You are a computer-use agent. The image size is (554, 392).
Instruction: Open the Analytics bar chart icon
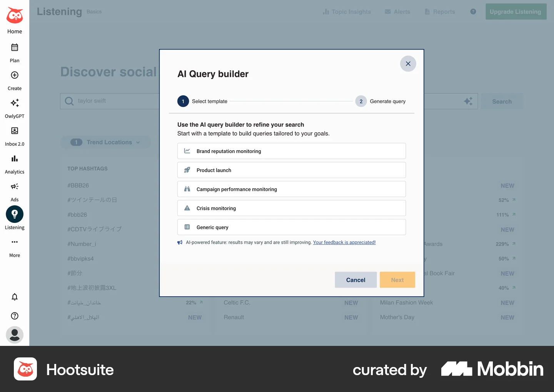point(15,159)
